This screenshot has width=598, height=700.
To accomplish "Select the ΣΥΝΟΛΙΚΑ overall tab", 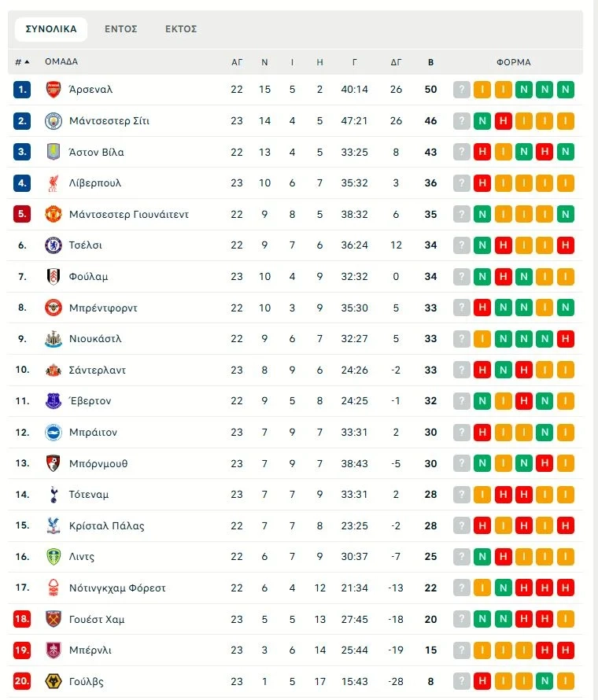I will click(51, 29).
